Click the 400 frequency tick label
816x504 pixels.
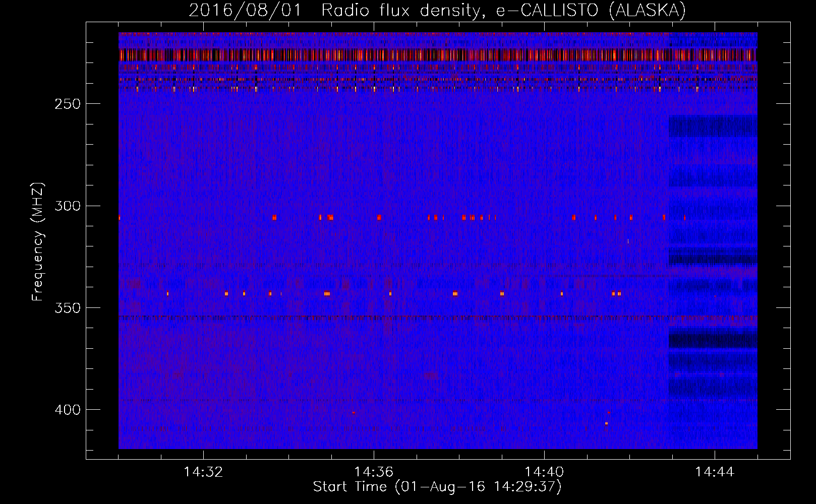pos(67,409)
